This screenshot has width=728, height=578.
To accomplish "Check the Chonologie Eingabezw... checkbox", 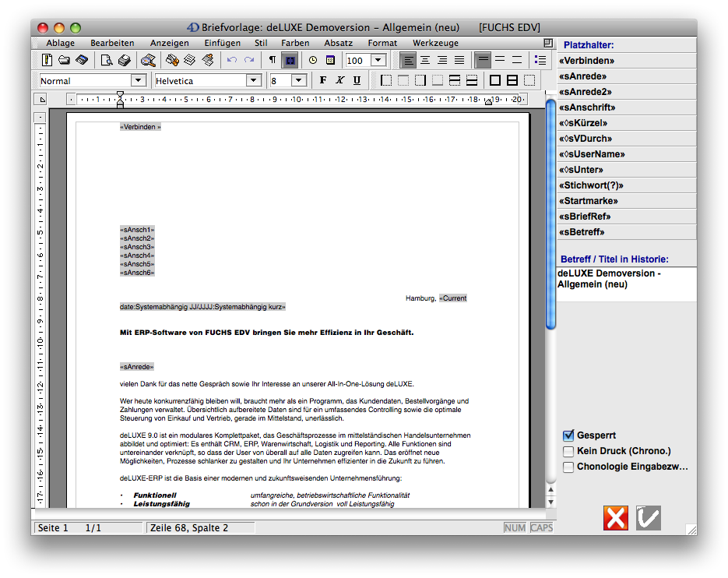I will (x=568, y=467).
